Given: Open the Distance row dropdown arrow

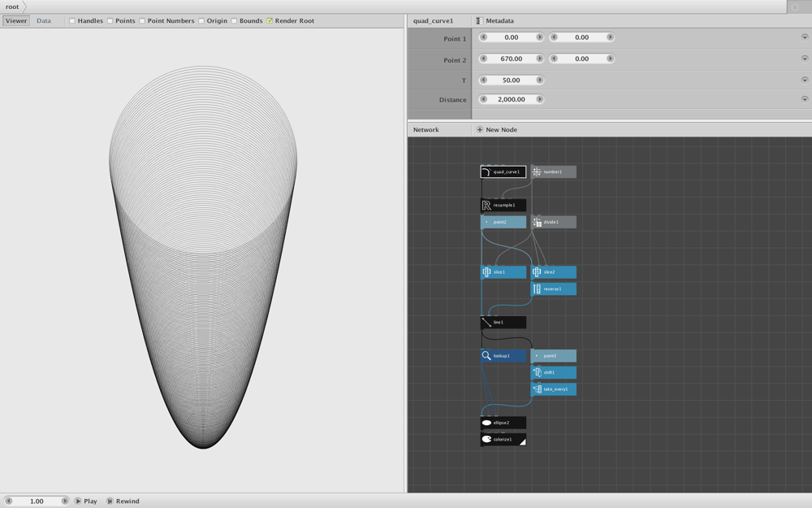Looking at the screenshot, I should point(804,99).
